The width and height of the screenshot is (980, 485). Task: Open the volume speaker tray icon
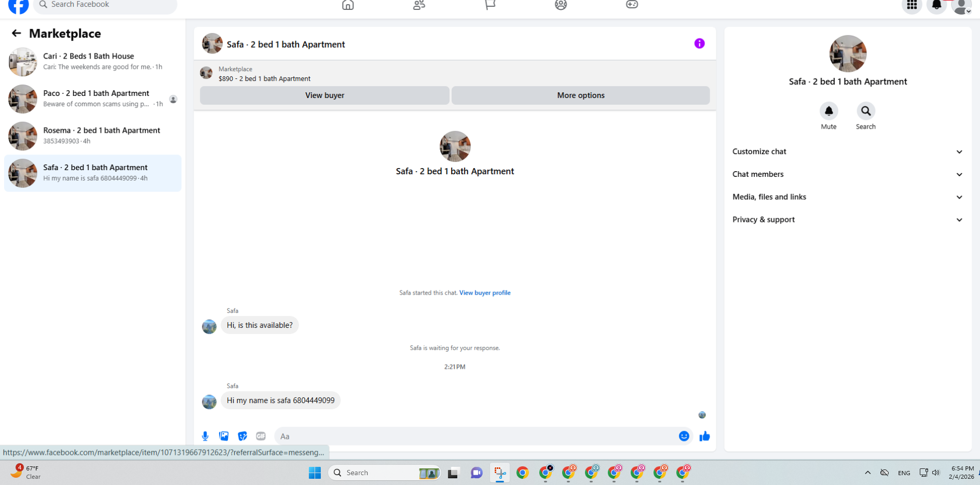click(936, 473)
